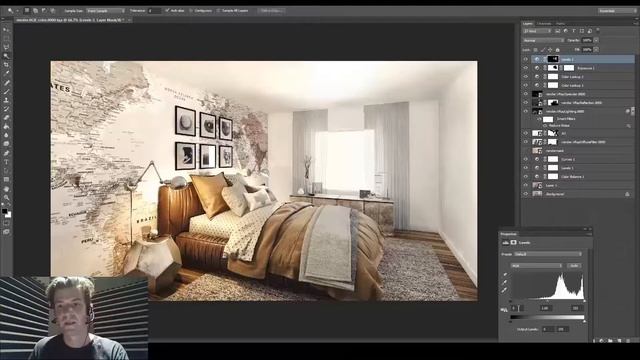Select the Levels 2 layer mask thumbnail
Screen dimensions: 640x360
click(553, 59)
